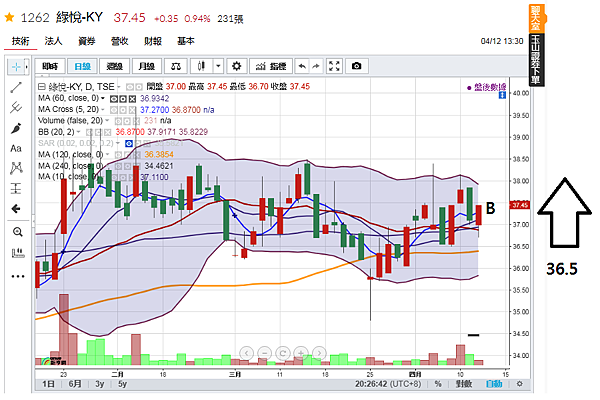
Task: Switch to 月線 monthly interval
Action: (147, 66)
